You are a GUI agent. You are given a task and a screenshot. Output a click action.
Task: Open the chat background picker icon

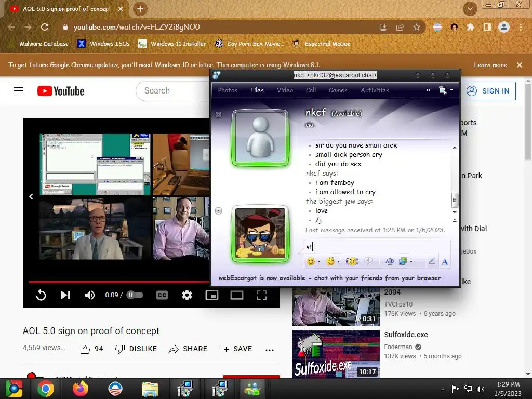point(403,261)
